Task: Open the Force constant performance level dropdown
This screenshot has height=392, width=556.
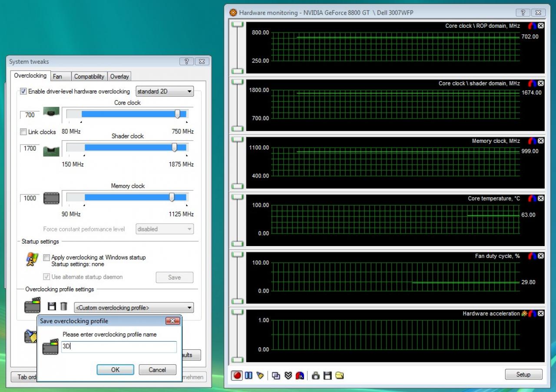Action: [x=165, y=229]
